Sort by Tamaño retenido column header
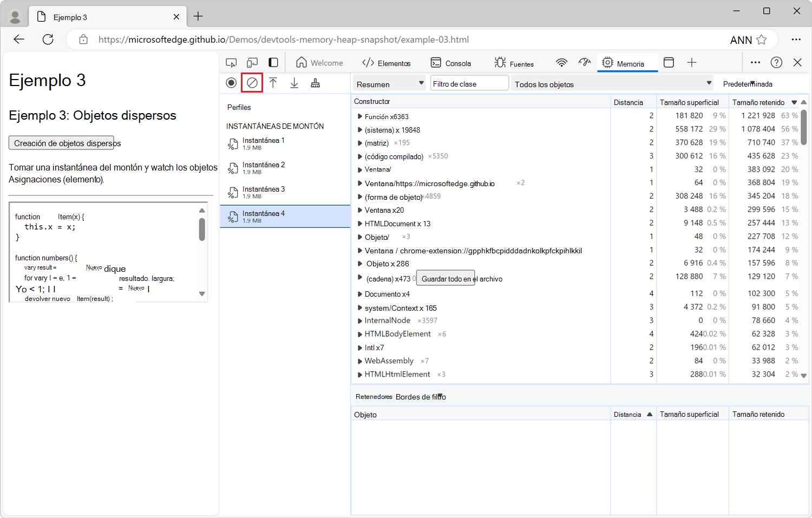 click(764, 102)
